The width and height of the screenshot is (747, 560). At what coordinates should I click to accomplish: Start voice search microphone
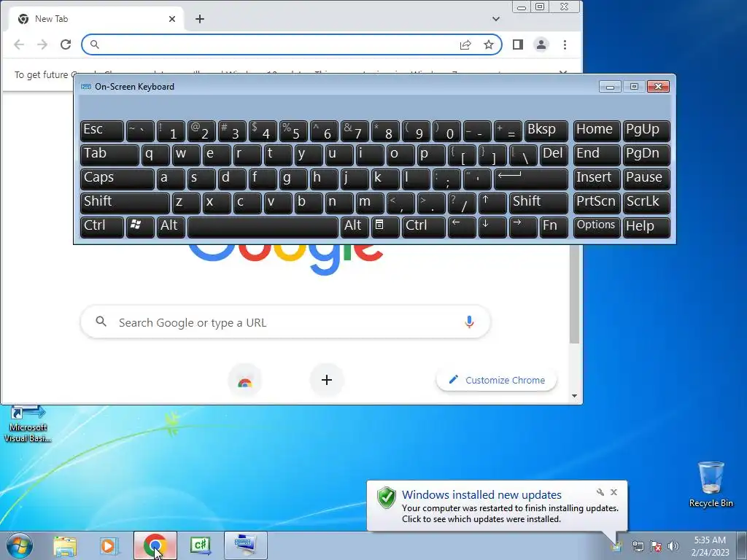(469, 322)
